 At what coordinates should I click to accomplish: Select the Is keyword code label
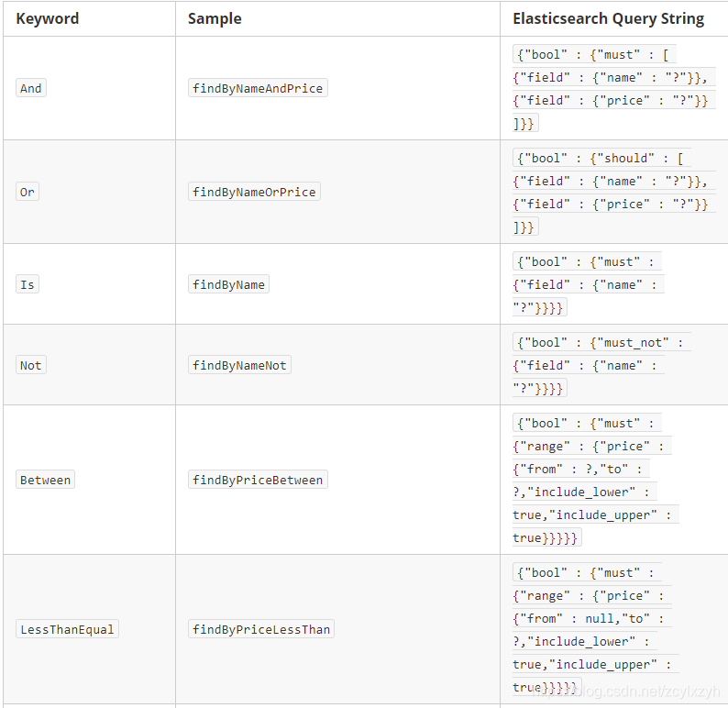[x=28, y=284]
